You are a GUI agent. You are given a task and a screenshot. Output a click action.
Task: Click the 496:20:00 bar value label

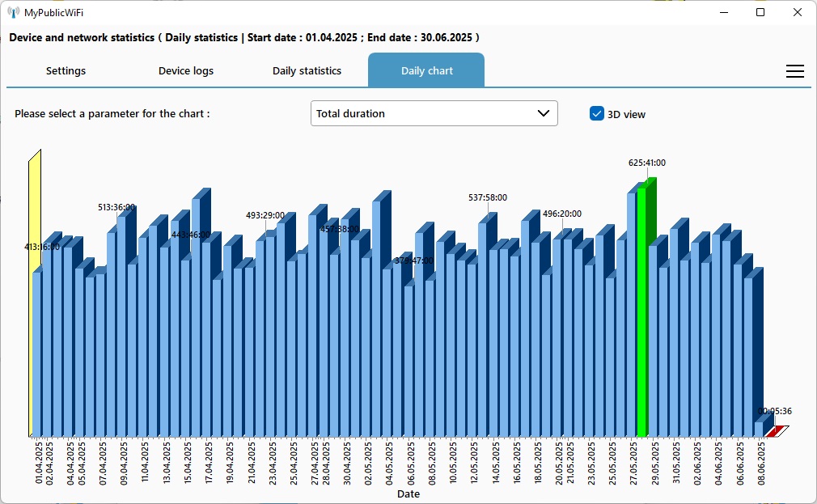(x=562, y=214)
